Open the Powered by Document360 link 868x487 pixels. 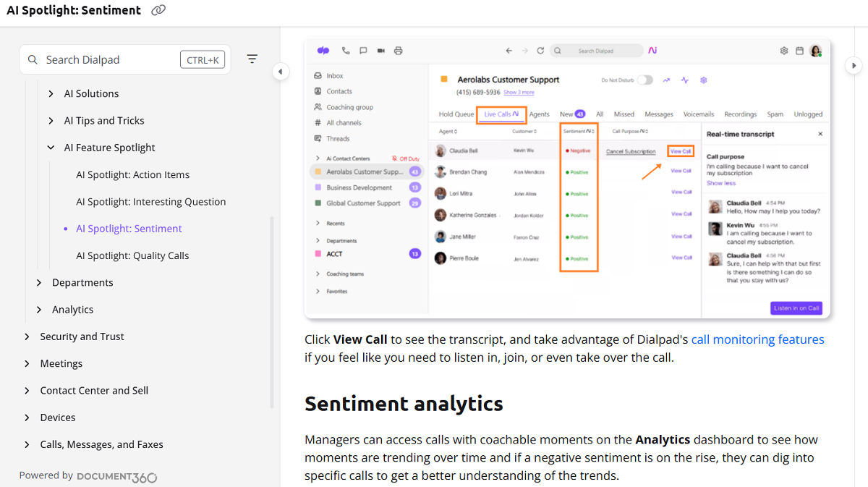click(88, 476)
